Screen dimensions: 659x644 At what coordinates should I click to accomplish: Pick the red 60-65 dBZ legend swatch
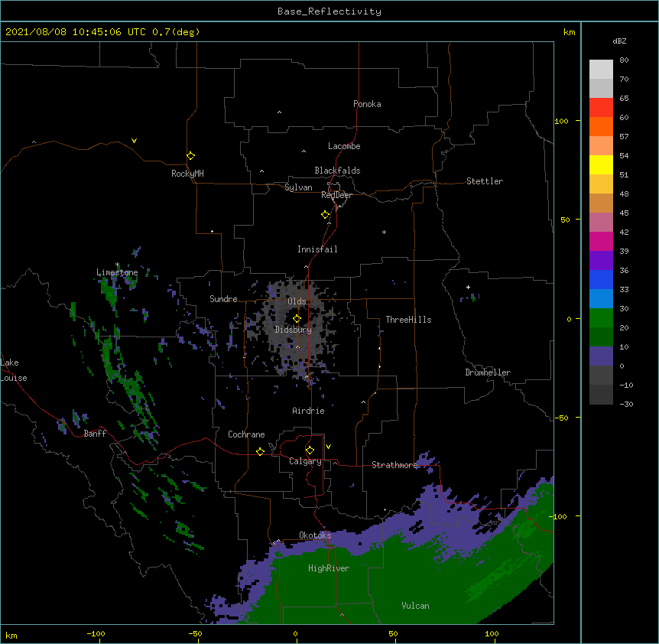(601, 108)
